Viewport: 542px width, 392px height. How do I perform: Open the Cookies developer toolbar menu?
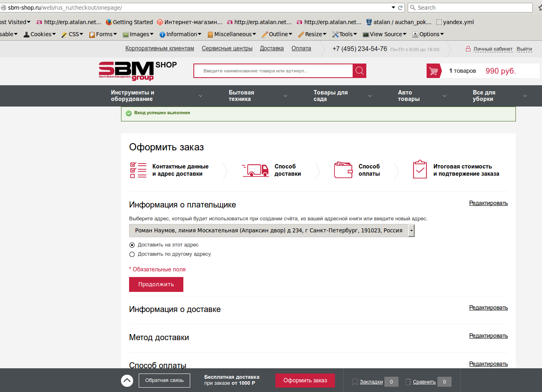[x=40, y=34]
